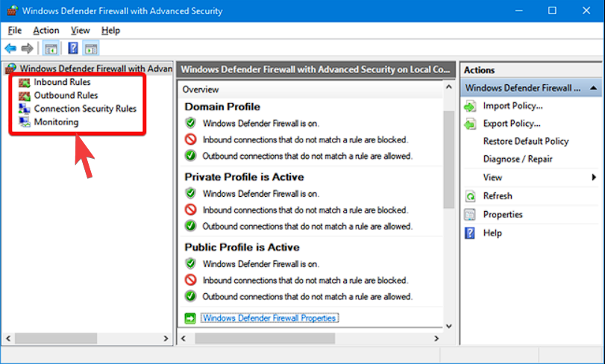
Task: Click the Export Policy icon in Actions
Action: [x=470, y=124]
